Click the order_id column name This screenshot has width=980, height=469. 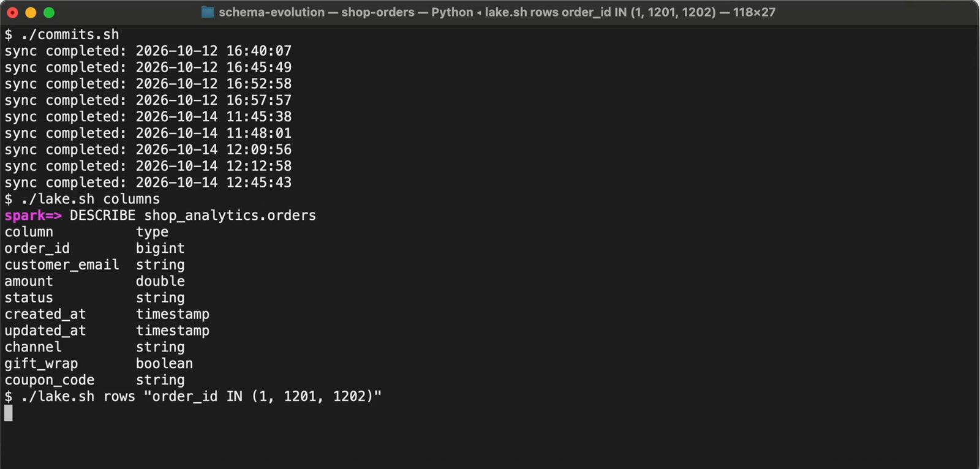(37, 249)
